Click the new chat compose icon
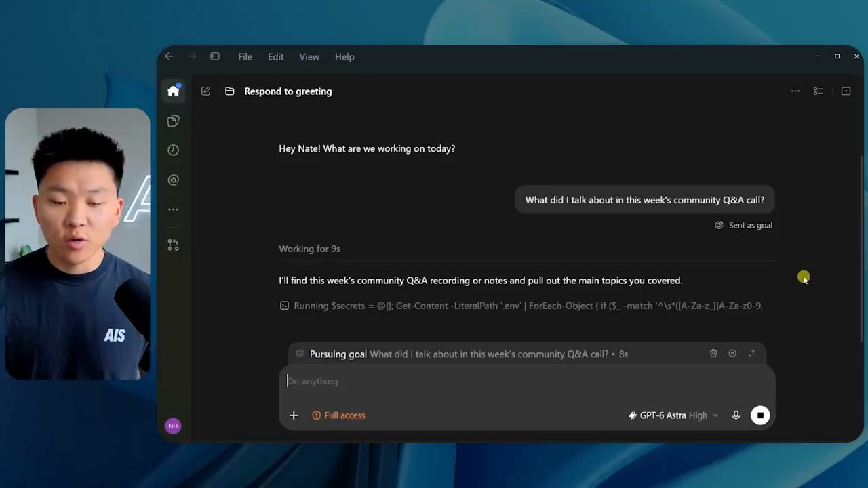This screenshot has width=868, height=488. tap(206, 91)
